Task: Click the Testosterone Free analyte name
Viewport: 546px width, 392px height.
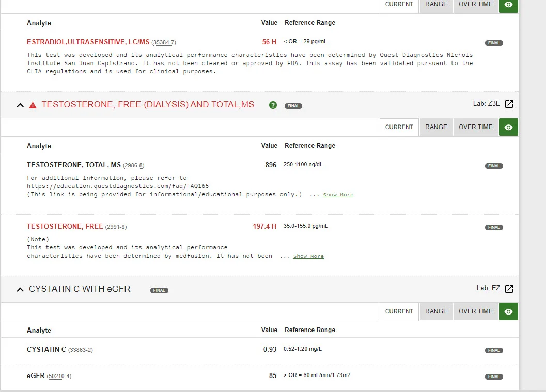Action: [65, 226]
